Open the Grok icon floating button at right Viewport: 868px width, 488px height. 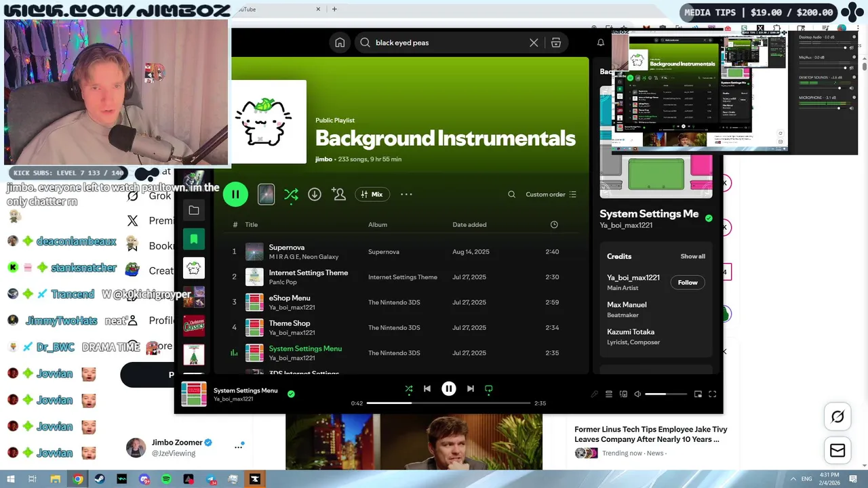click(x=837, y=417)
